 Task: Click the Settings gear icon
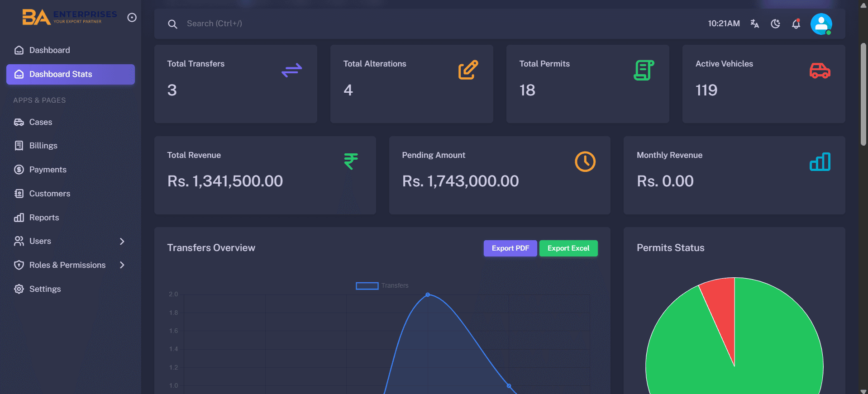click(x=19, y=289)
